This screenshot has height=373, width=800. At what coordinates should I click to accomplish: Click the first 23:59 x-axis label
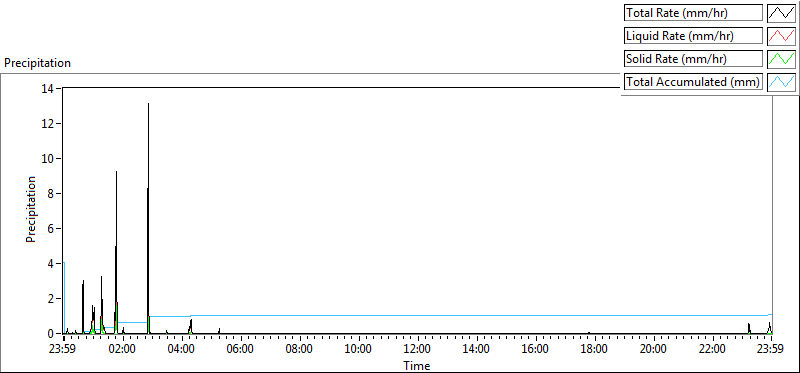pyautogui.click(x=64, y=350)
